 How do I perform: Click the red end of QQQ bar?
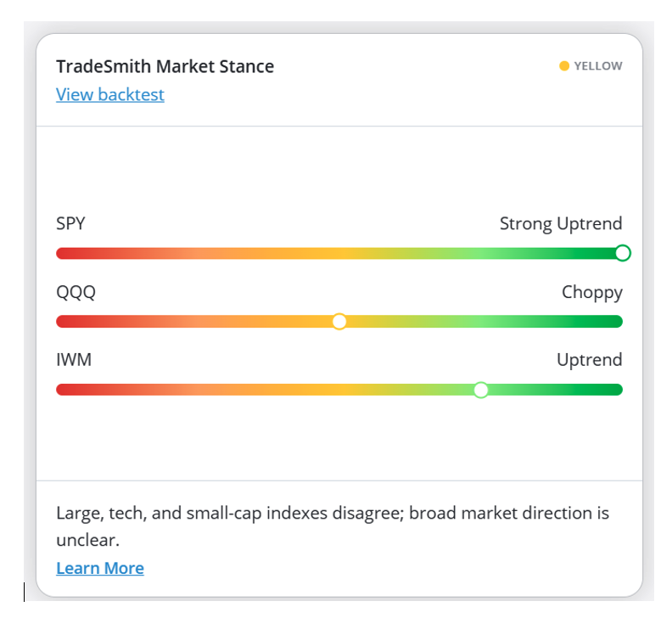(x=64, y=321)
